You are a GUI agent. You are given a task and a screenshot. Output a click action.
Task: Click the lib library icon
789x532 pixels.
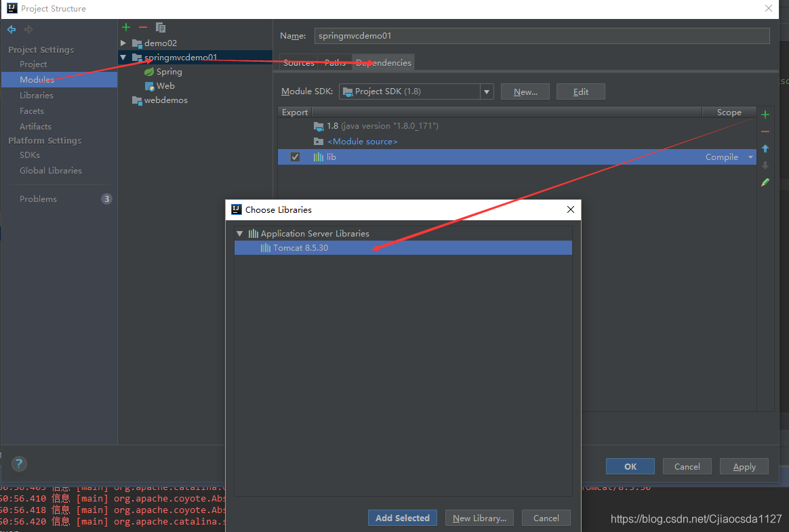[319, 157]
